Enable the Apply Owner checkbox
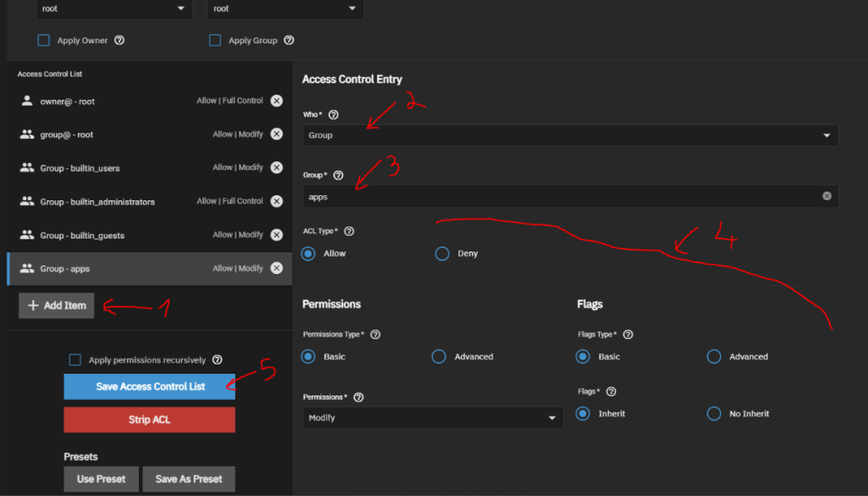868x496 pixels. (x=43, y=40)
